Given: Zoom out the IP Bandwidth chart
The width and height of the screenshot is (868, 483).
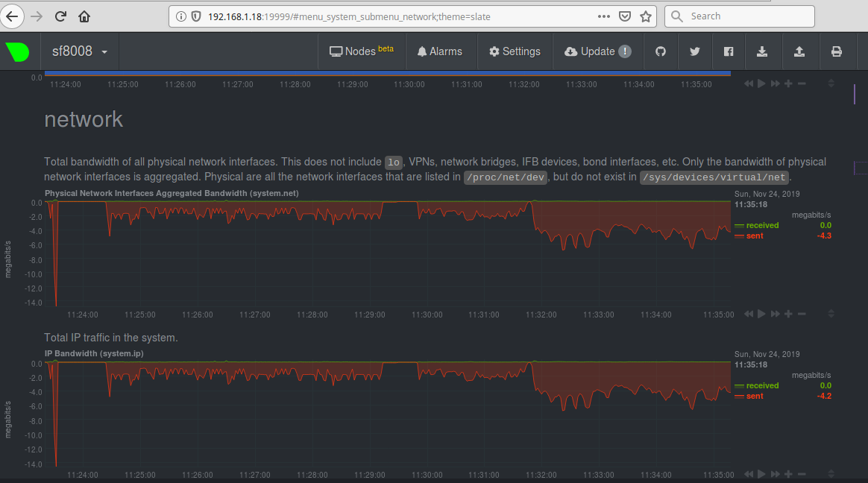Looking at the screenshot, I should point(802,474).
